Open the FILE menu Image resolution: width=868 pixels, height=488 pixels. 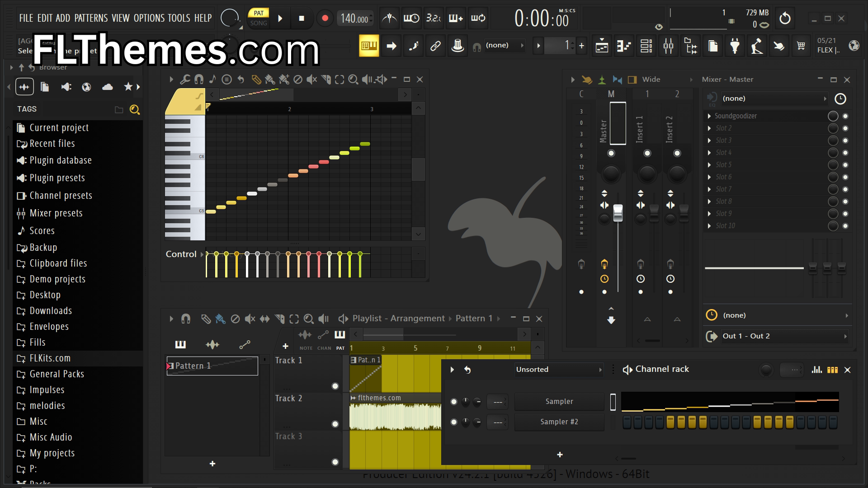pyautogui.click(x=26, y=18)
